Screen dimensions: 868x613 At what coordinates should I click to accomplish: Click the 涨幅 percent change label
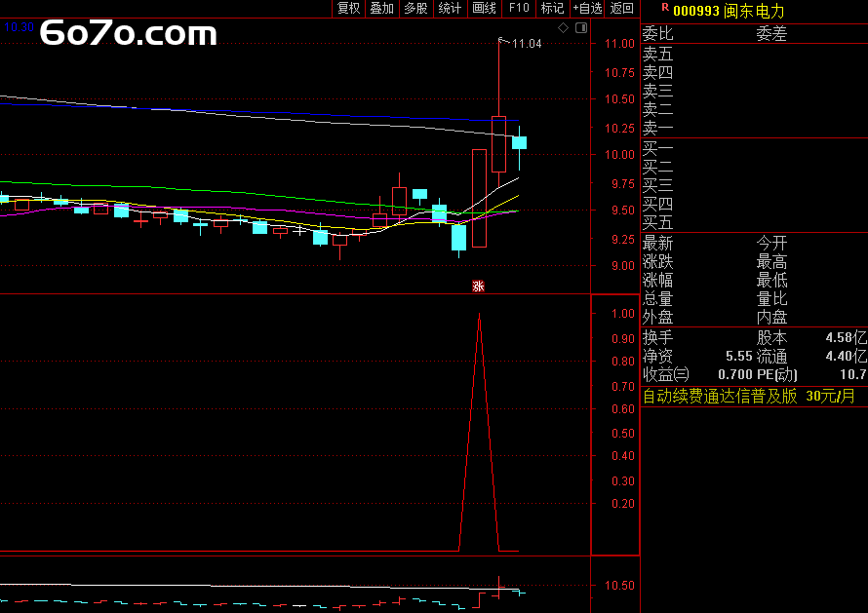click(657, 280)
